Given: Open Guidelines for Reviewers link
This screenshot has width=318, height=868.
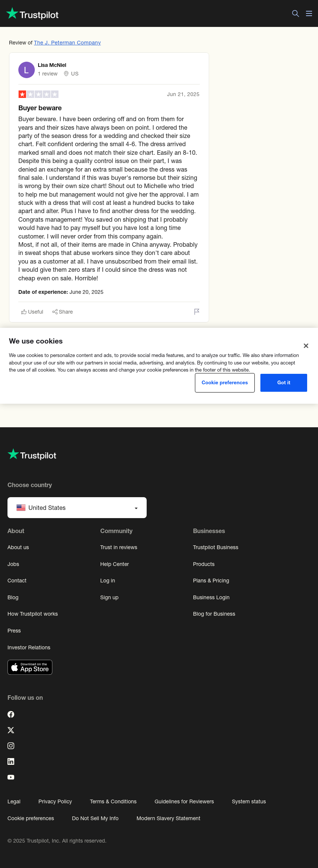Looking at the screenshot, I should pos(184,801).
